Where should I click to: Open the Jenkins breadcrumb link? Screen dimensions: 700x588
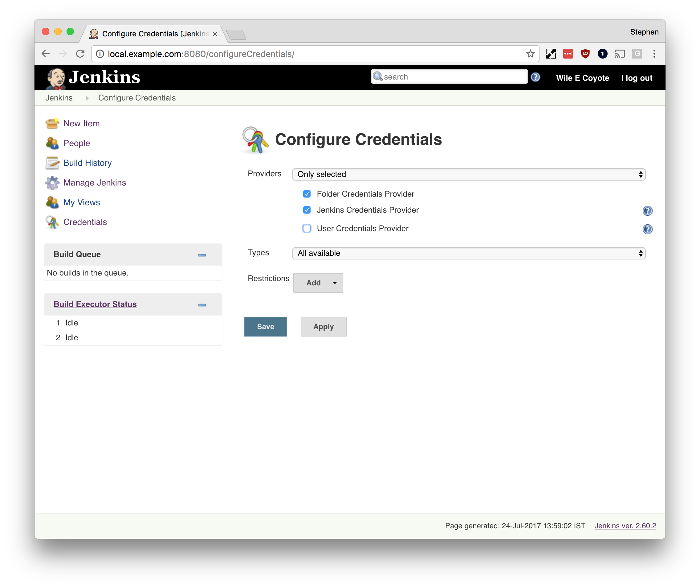coord(59,97)
